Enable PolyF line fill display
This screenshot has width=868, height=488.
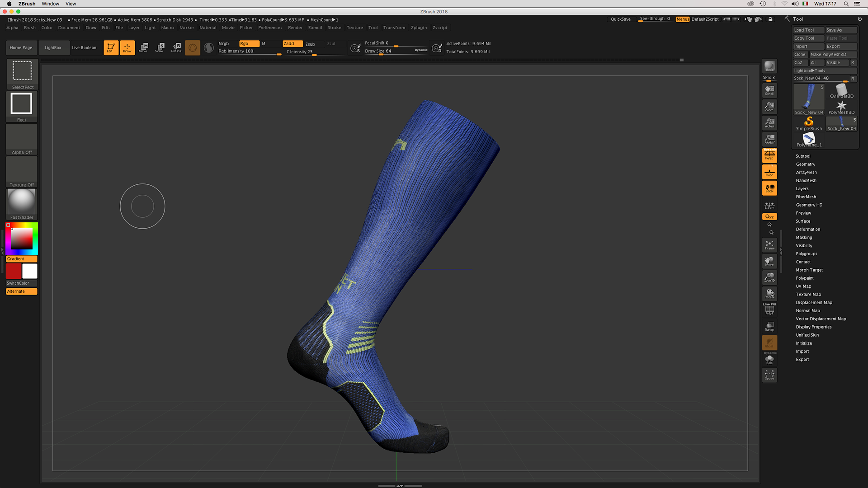click(769, 310)
